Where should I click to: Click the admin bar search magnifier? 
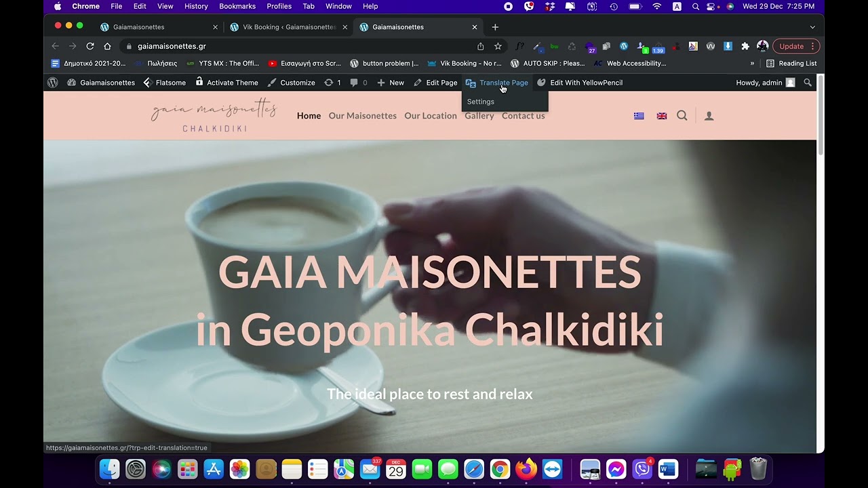click(x=808, y=83)
